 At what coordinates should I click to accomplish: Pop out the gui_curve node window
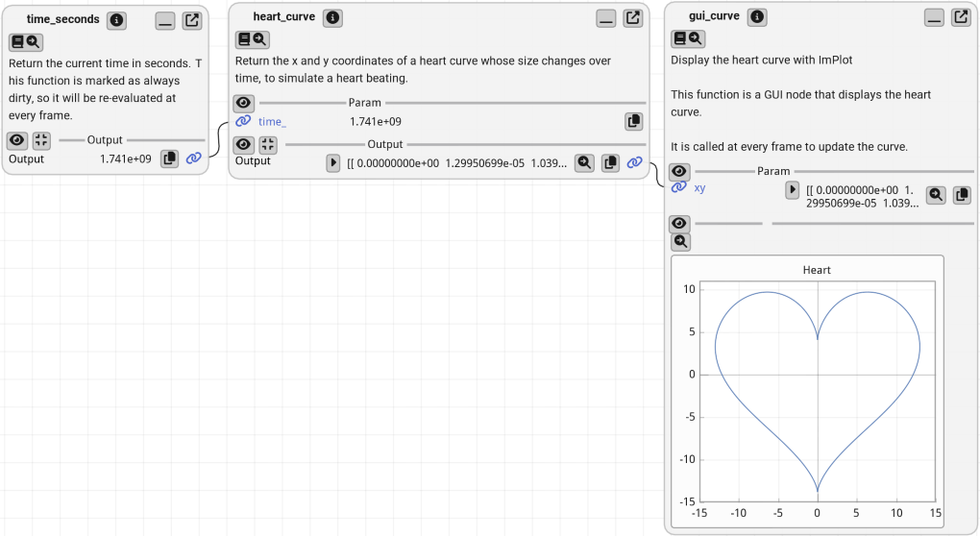tap(961, 17)
